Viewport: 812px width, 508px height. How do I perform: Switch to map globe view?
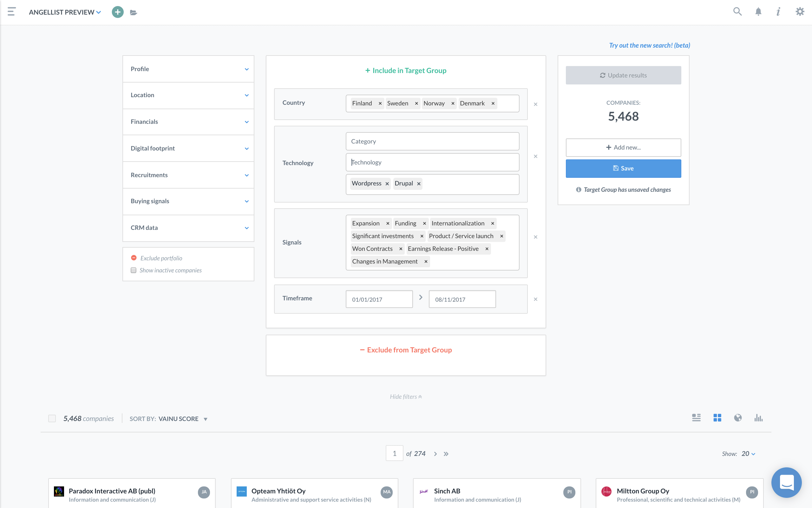(738, 418)
